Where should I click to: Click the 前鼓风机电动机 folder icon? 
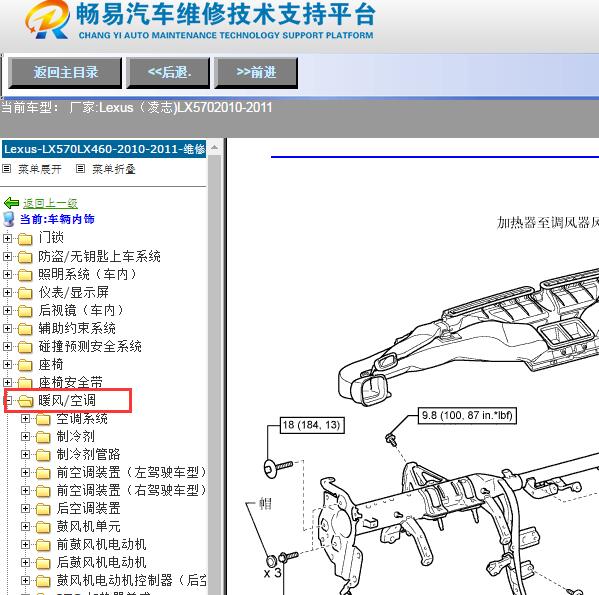[x=43, y=545]
